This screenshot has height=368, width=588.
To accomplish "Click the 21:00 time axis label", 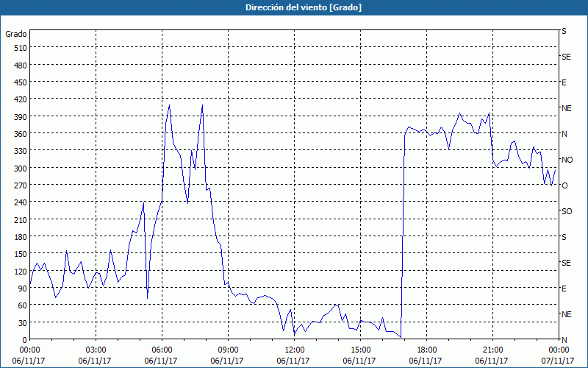I will (x=492, y=350).
